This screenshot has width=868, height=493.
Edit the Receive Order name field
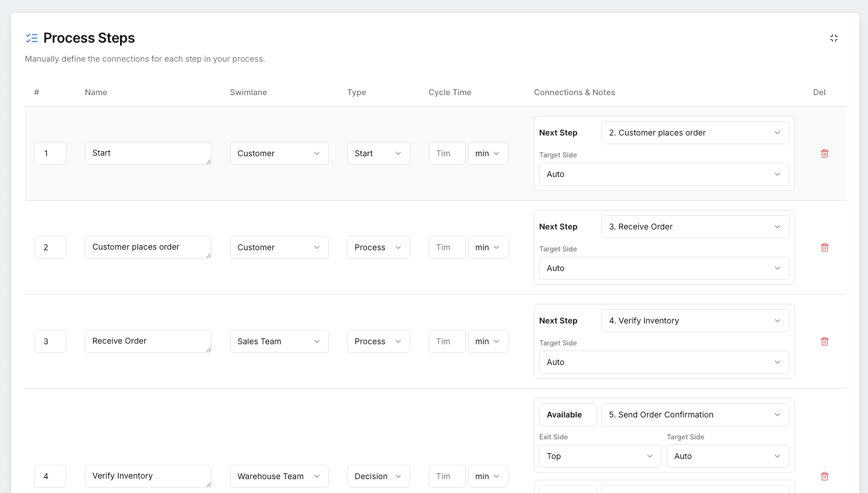[148, 341]
